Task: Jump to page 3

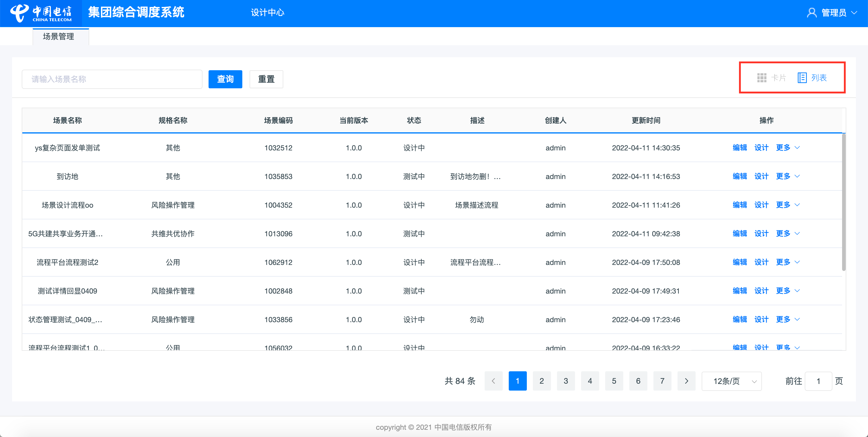Action: click(566, 381)
